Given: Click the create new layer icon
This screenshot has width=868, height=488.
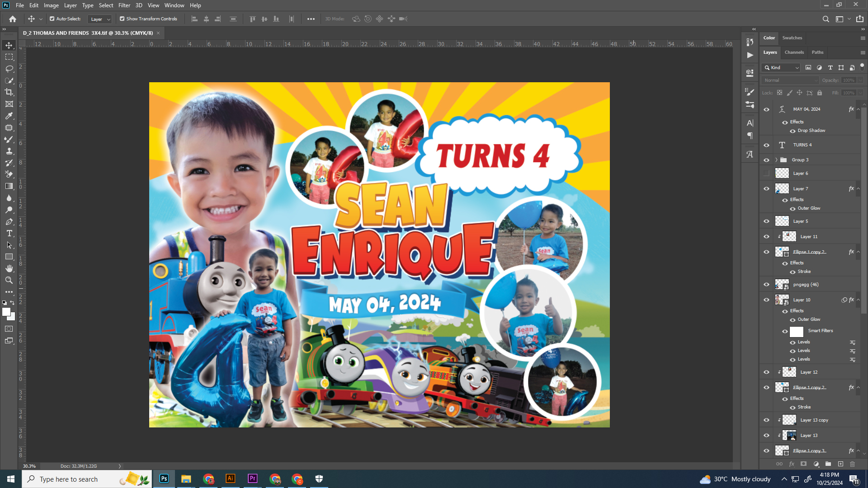Looking at the screenshot, I should pyautogui.click(x=840, y=464).
